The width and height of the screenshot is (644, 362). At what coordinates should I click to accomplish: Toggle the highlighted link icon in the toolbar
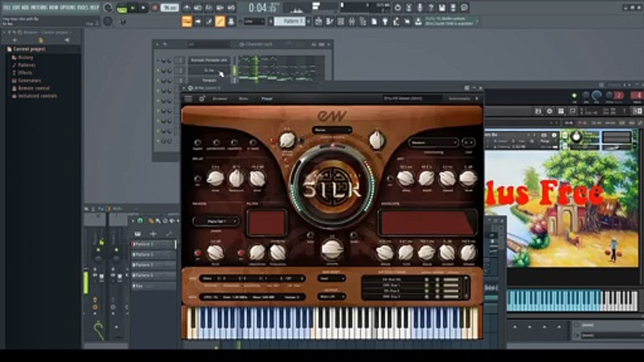(220, 21)
